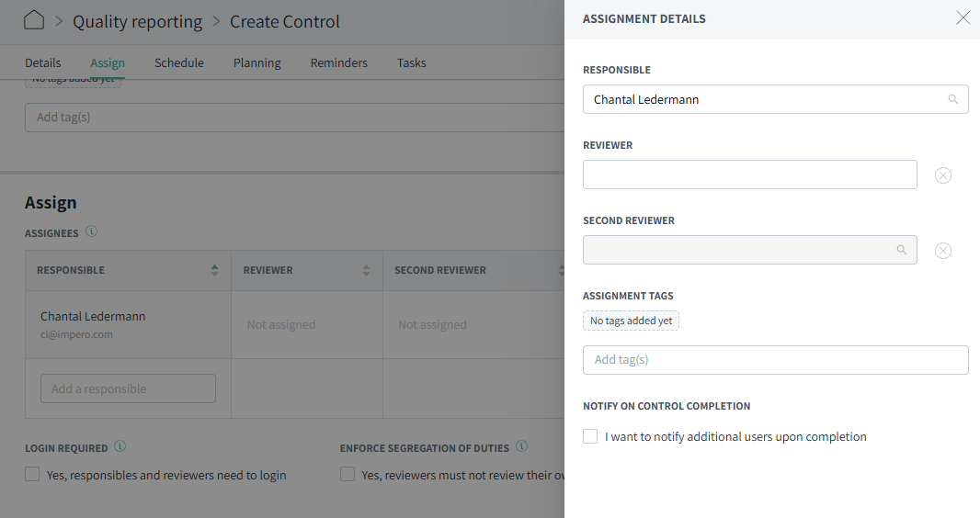Go to Quality reporting breadcrumb link

137,21
